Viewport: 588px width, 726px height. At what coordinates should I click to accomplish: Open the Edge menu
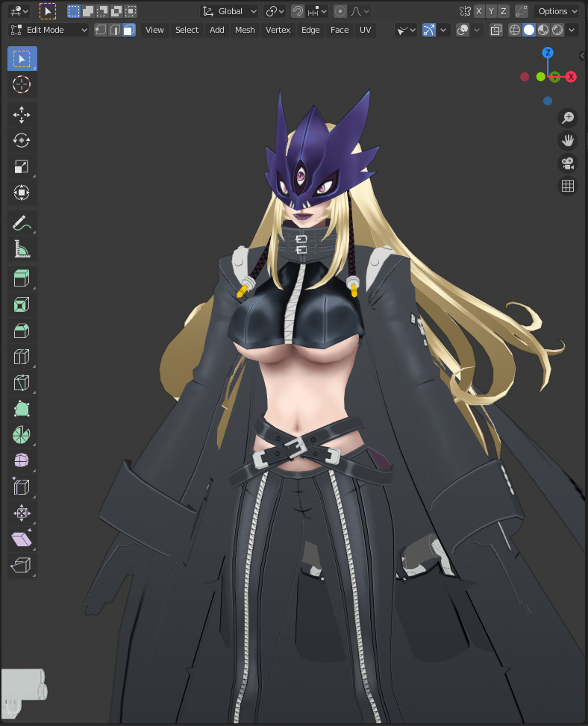click(310, 30)
